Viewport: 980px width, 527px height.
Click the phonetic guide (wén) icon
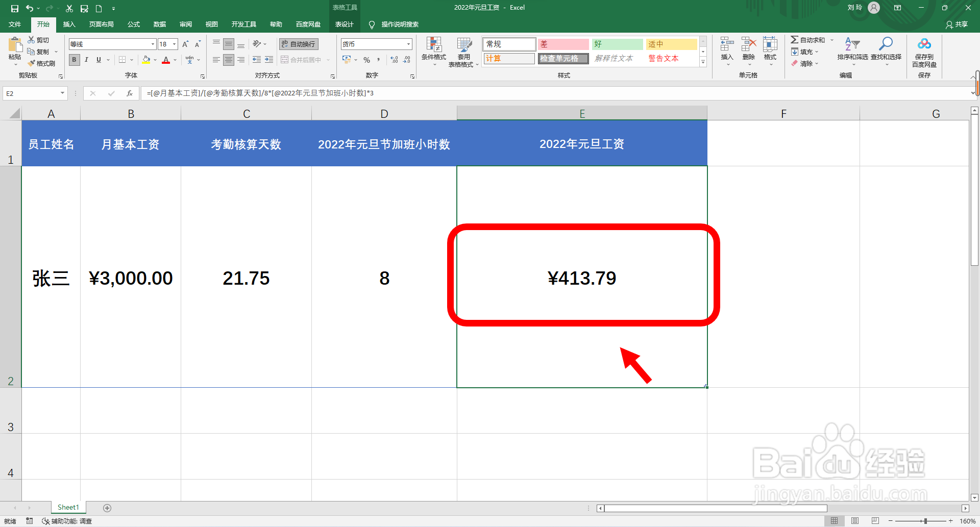click(190, 60)
